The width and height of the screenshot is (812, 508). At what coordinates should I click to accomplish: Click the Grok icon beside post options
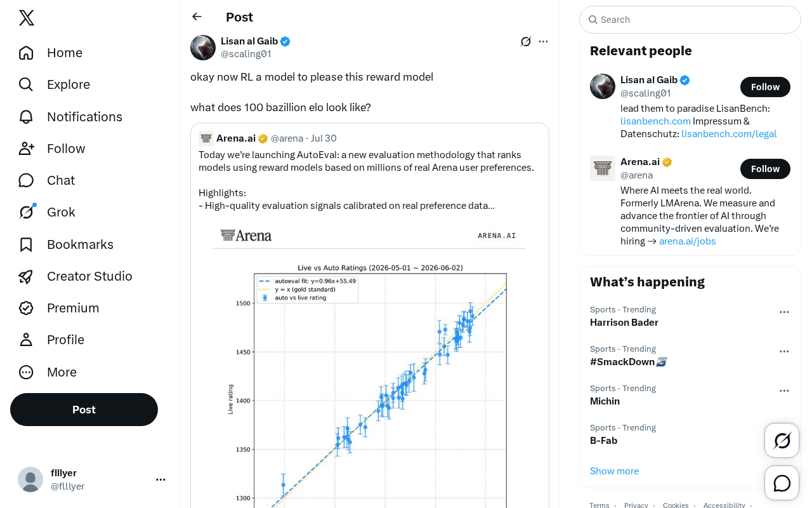(526, 41)
